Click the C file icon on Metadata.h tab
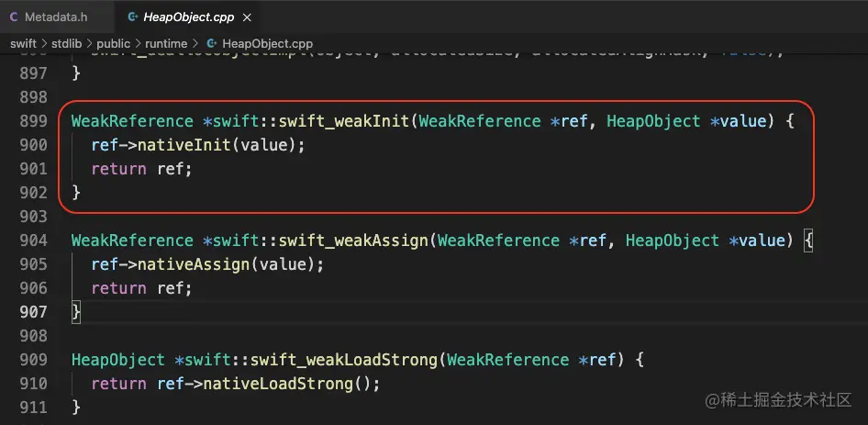This screenshot has width=868, height=425. pyautogui.click(x=14, y=17)
